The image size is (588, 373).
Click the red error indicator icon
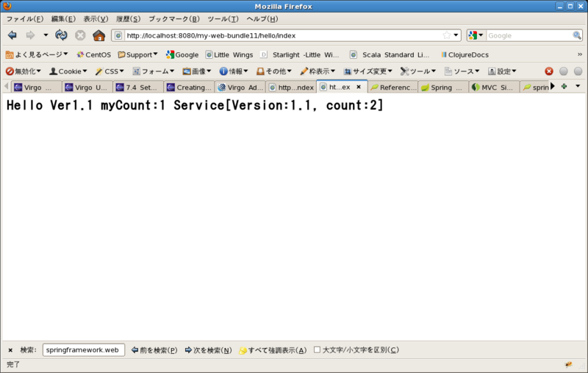pos(549,71)
